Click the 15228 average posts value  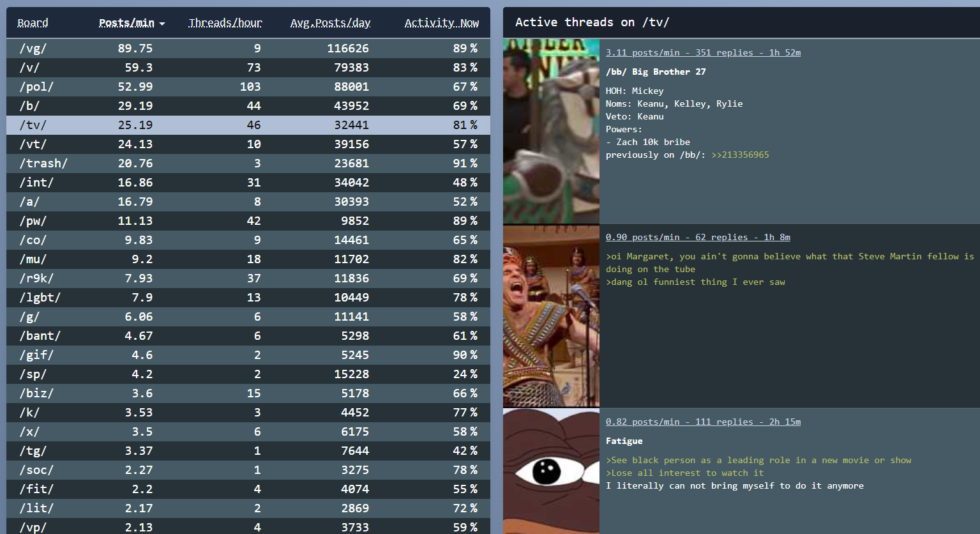(352, 374)
